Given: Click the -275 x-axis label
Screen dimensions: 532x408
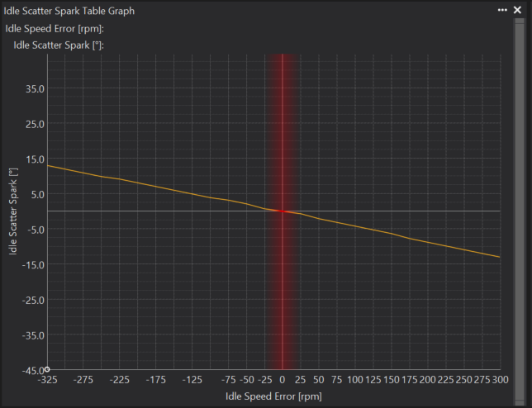Looking at the screenshot, I should tap(83, 380).
